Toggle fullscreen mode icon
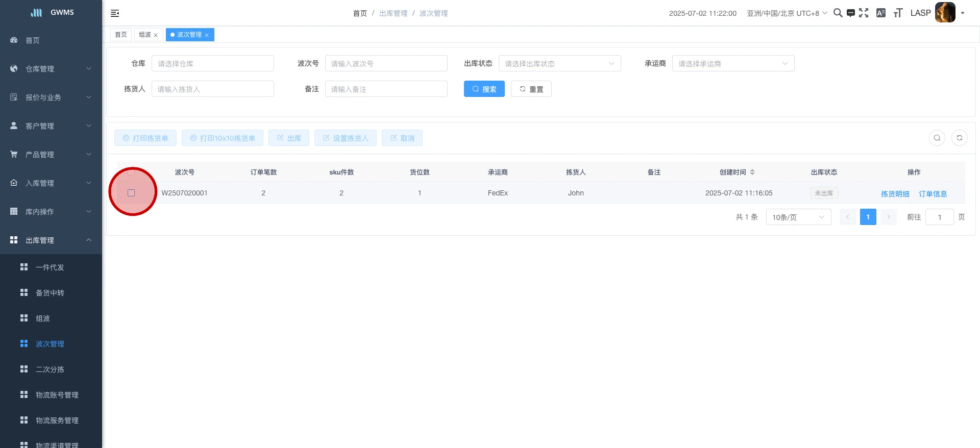This screenshot has width=980, height=448. pyautogui.click(x=864, y=13)
